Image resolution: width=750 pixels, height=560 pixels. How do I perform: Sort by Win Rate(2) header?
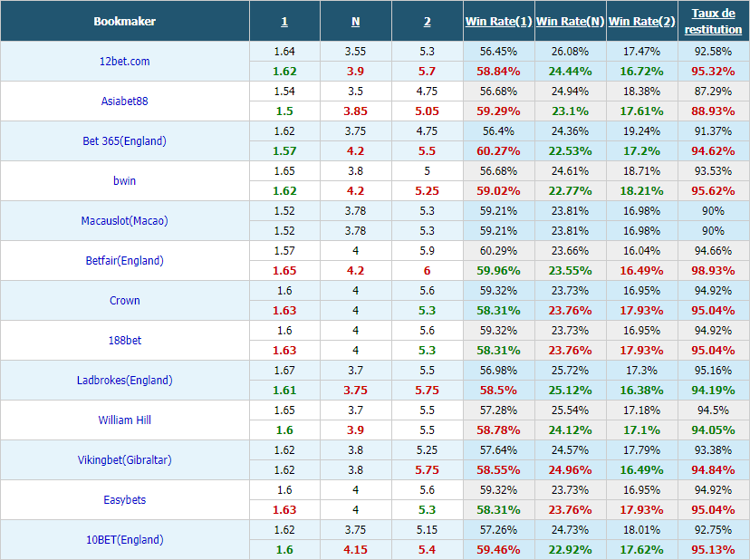[x=641, y=22]
